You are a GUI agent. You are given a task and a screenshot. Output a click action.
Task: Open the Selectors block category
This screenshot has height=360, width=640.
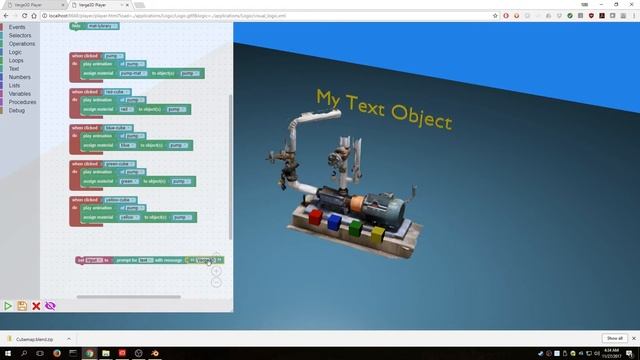click(x=20, y=36)
